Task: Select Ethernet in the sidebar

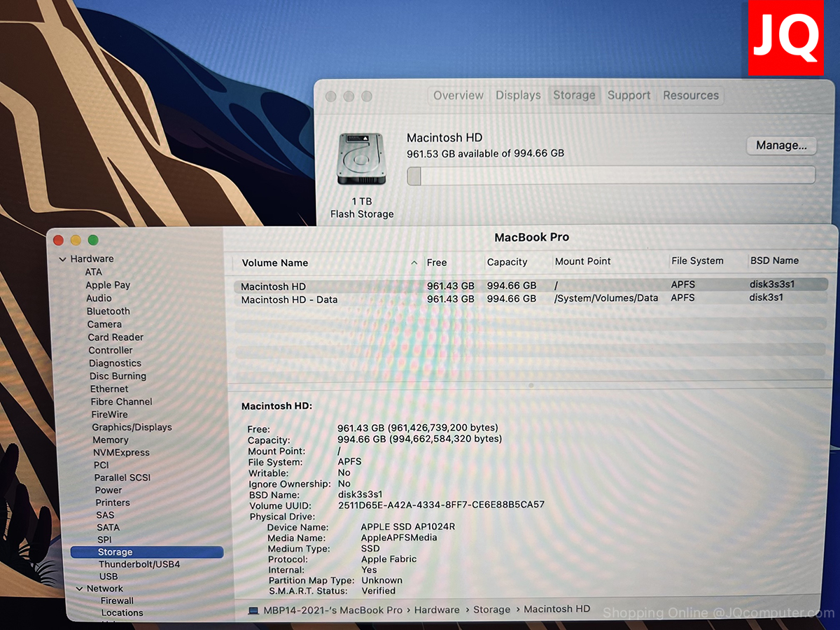Action: click(x=109, y=388)
